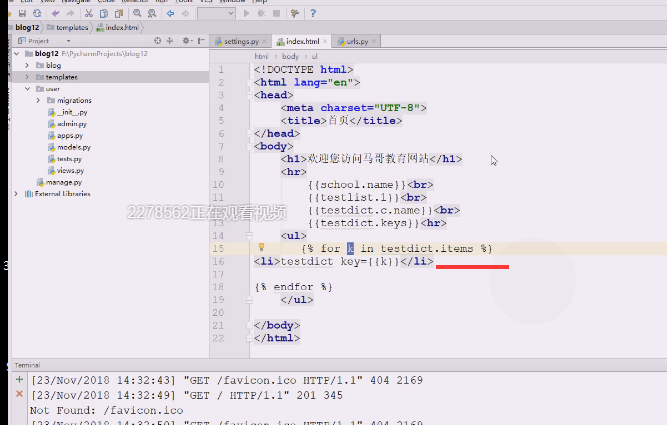The image size is (667, 425).
Task: Click index.html in the navigation breadcrumb
Action: [x=118, y=28]
